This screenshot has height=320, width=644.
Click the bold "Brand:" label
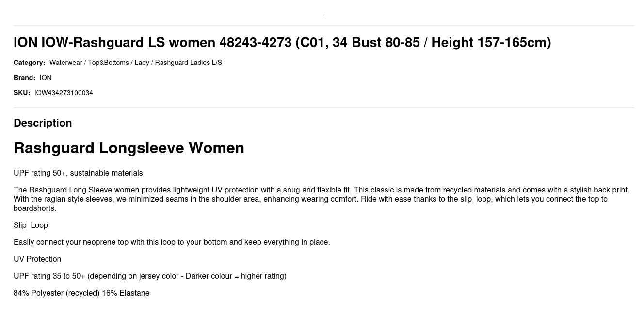[24, 78]
